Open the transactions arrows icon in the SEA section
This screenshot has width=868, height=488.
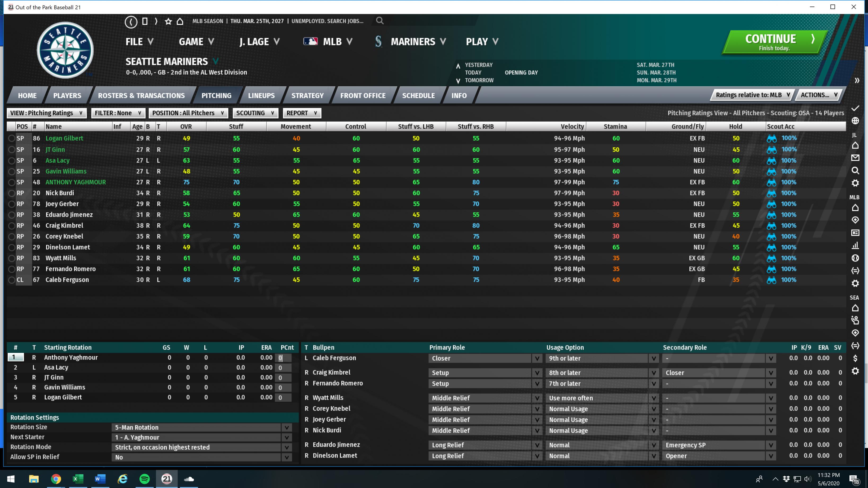[x=855, y=345]
